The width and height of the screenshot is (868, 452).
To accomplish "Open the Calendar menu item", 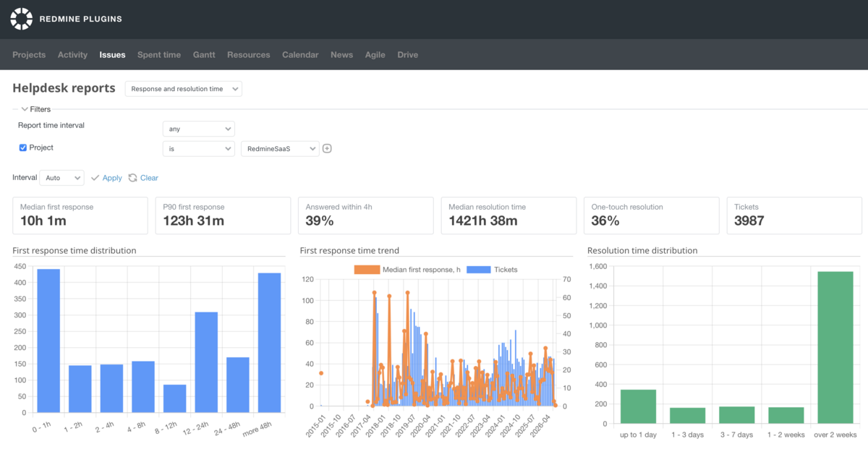I will pyautogui.click(x=300, y=55).
